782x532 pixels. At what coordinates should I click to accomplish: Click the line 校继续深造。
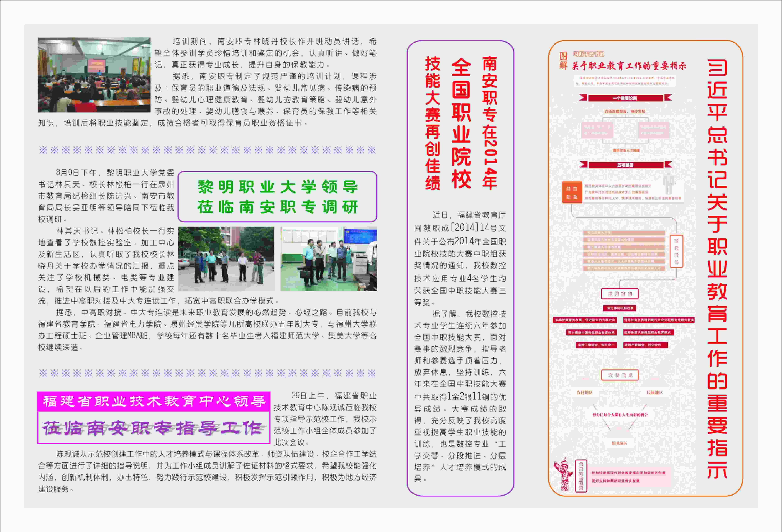61,347
